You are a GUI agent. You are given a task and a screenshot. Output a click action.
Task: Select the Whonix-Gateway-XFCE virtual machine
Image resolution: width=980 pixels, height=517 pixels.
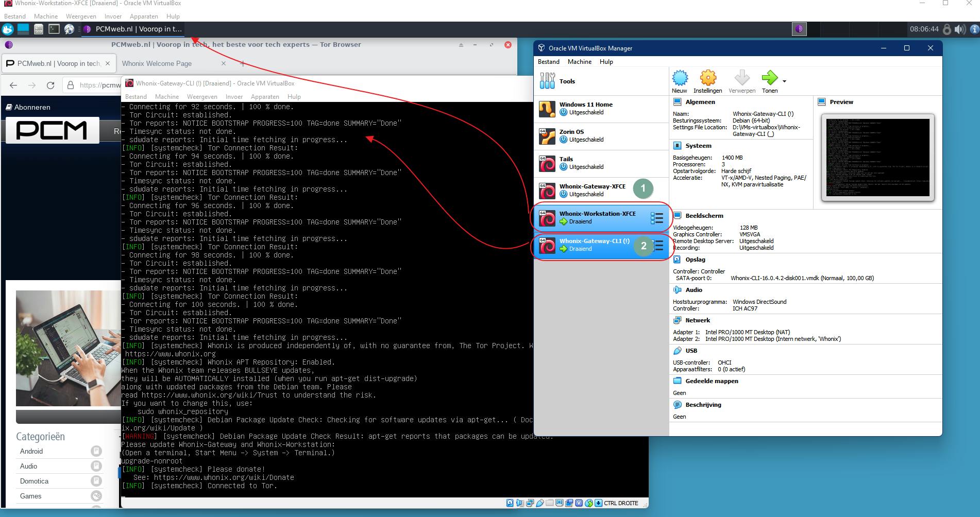point(601,191)
